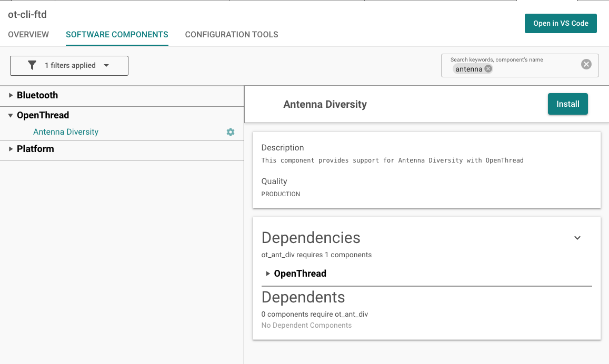The width and height of the screenshot is (609, 364).
Task: Collapse the Dependencies section chevron
Action: [x=577, y=238]
